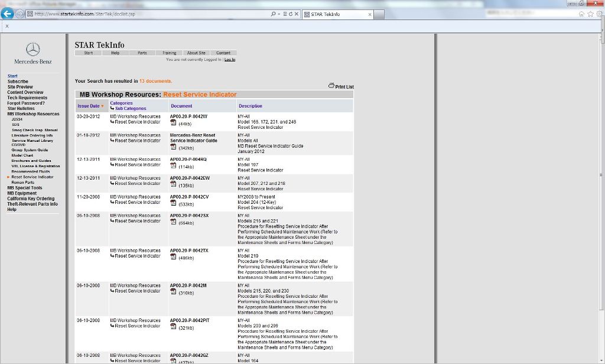Open the About Site menu tab
The width and height of the screenshot is (605, 364).
point(196,53)
